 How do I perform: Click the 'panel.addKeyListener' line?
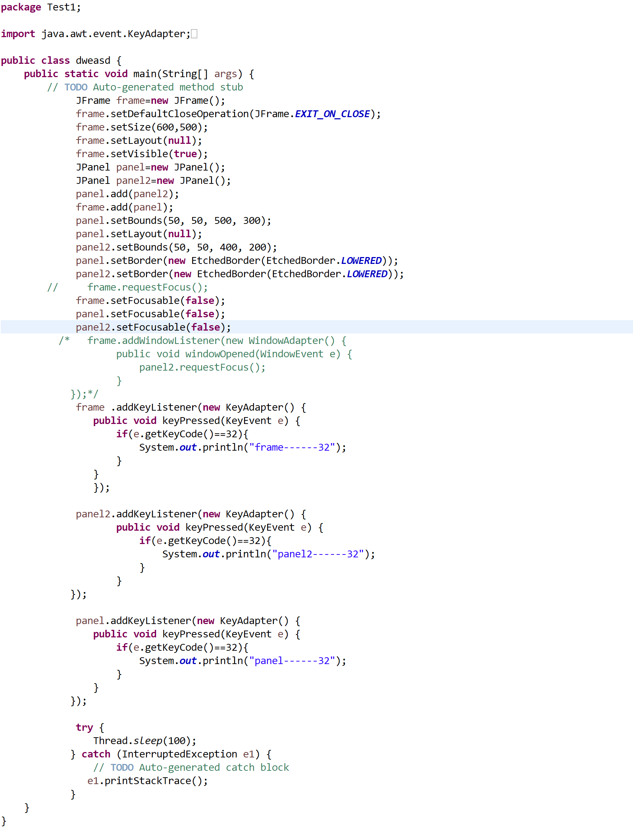pos(188,621)
